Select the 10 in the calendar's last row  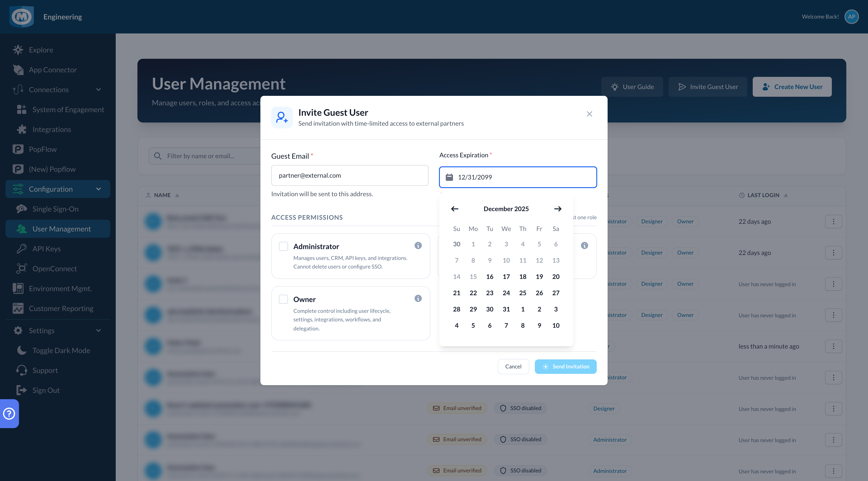(x=556, y=325)
